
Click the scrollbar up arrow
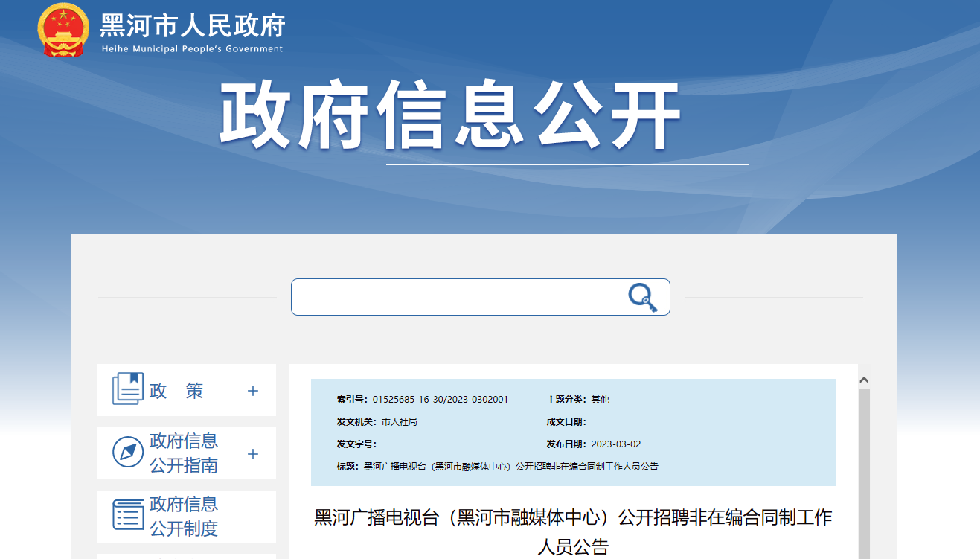(864, 380)
